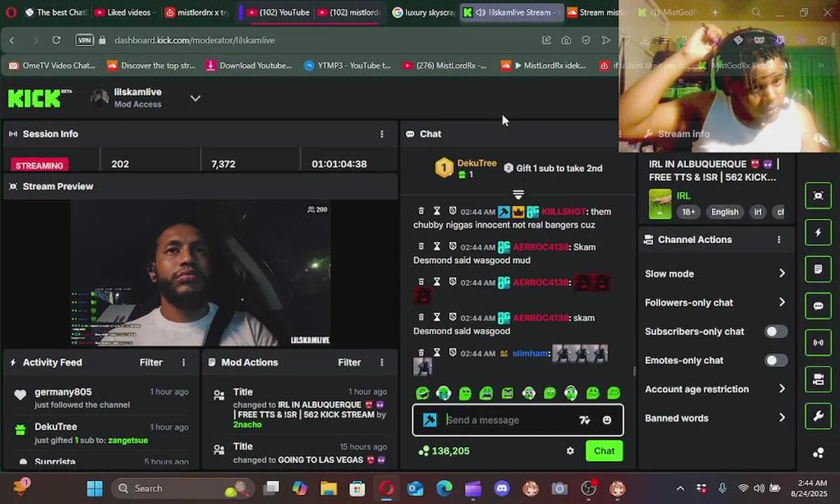Ban slimham using the shield icon
The height and width of the screenshot is (504, 840).
click(x=452, y=353)
